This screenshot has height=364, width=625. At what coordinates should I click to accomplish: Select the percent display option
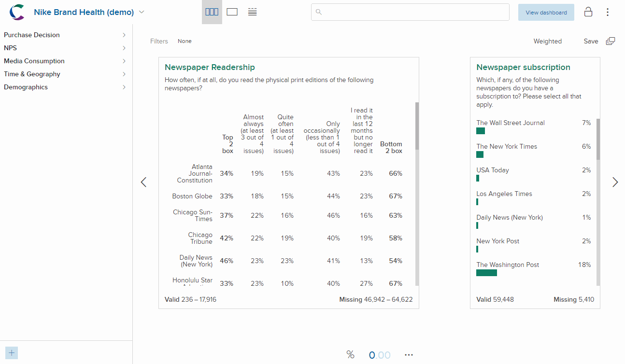[x=350, y=355]
